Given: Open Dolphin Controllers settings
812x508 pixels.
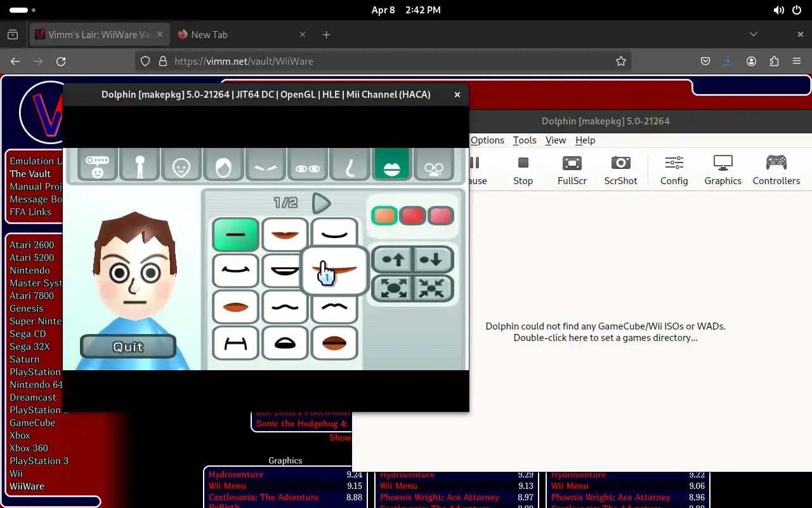Looking at the screenshot, I should pos(776,170).
